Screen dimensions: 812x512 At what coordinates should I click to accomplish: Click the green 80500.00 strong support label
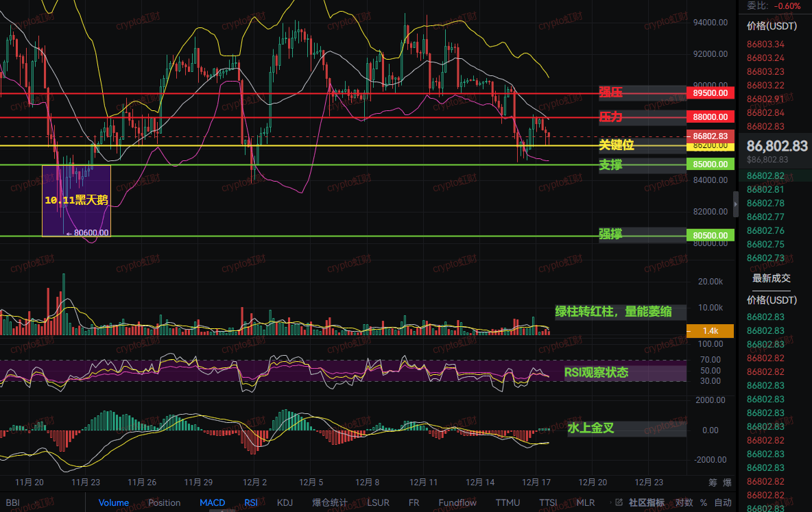click(x=710, y=235)
